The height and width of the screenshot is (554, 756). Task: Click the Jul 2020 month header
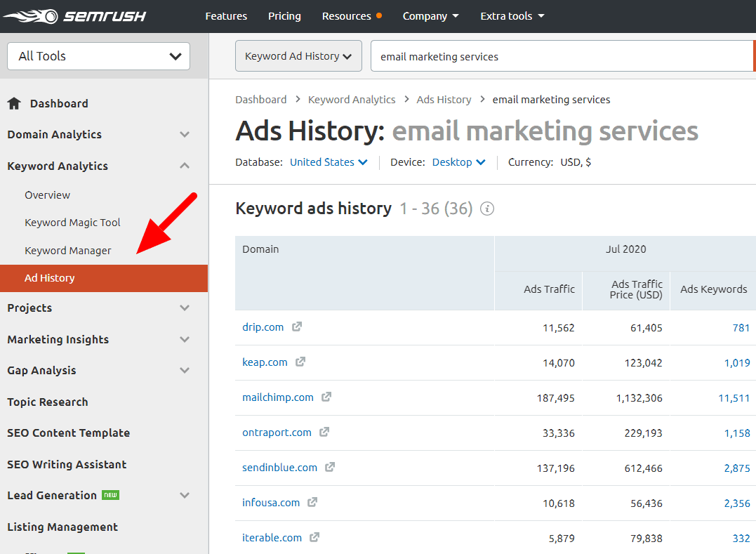click(x=626, y=249)
